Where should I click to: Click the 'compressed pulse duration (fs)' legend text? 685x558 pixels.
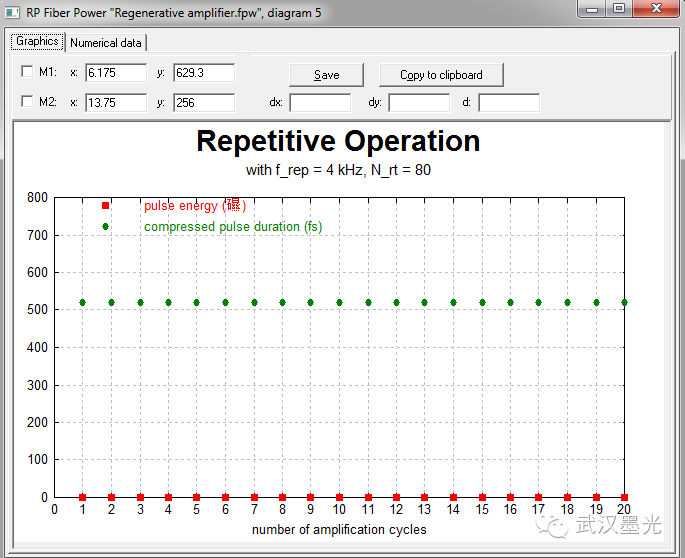(233, 227)
